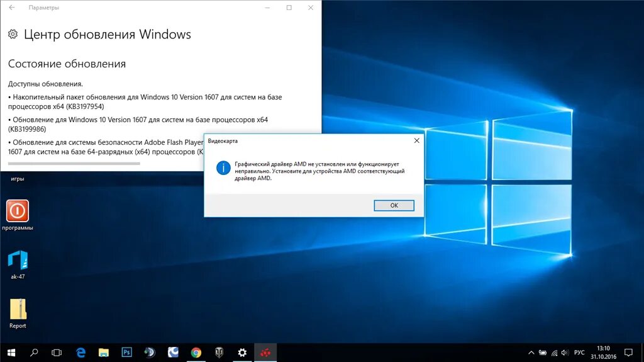Click the Центр обновления Windows heading
Viewport: 644px width, 362px height.
coord(107,34)
